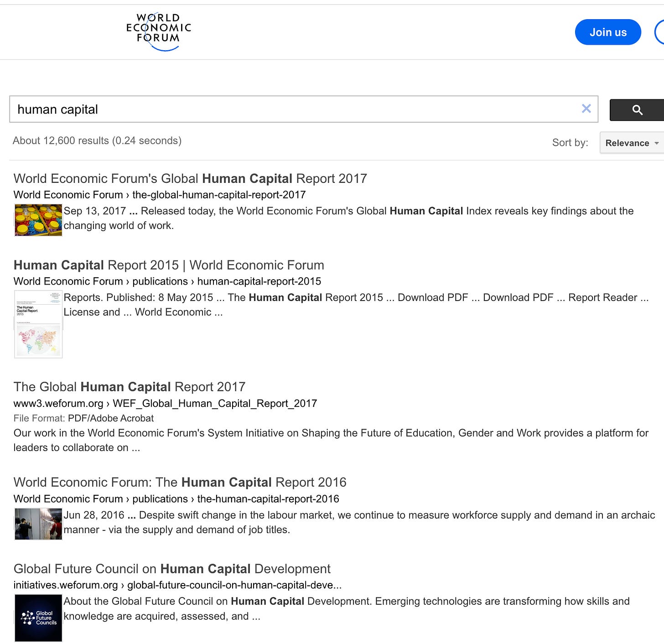Image resolution: width=664 pixels, height=644 pixels.
Task: Open the Relevance sort dropdown
Action: tap(632, 143)
